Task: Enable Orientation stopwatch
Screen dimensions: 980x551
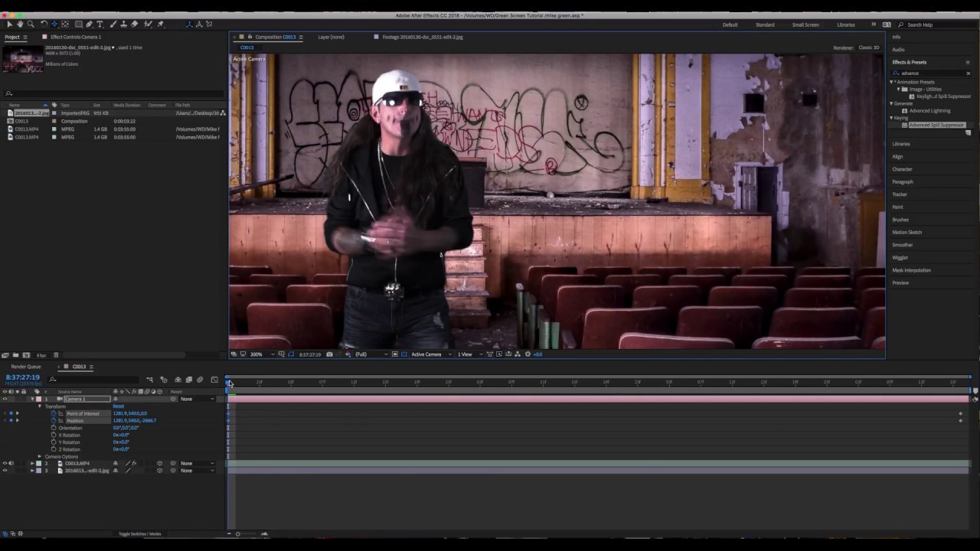Action: pyautogui.click(x=54, y=428)
